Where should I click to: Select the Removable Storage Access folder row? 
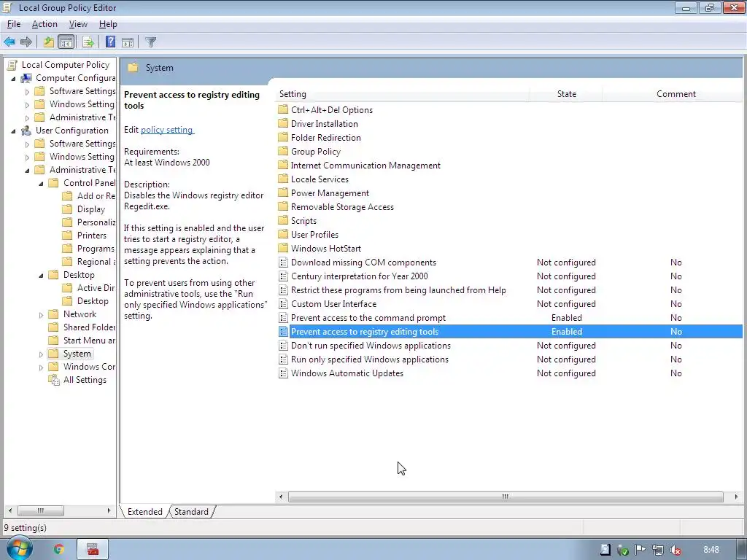(x=510, y=207)
